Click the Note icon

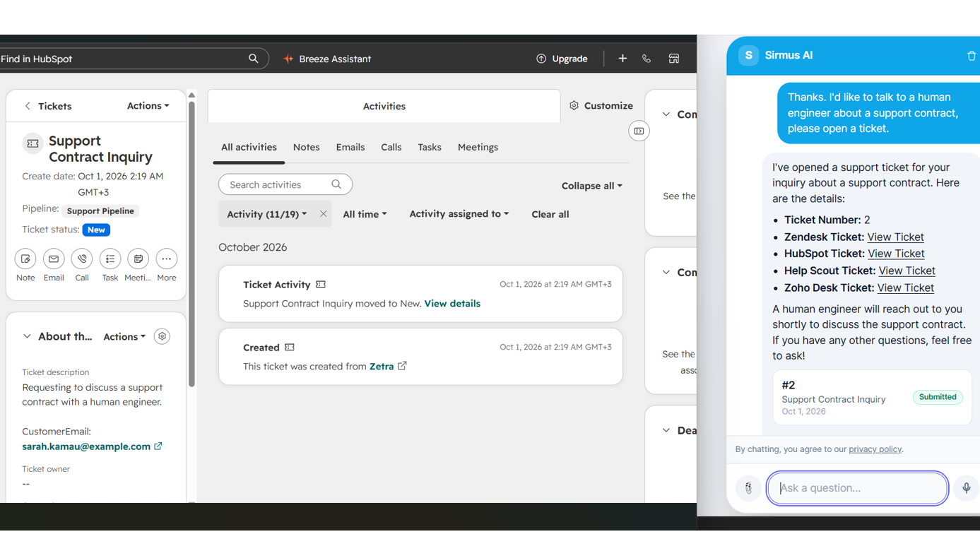[x=25, y=259]
